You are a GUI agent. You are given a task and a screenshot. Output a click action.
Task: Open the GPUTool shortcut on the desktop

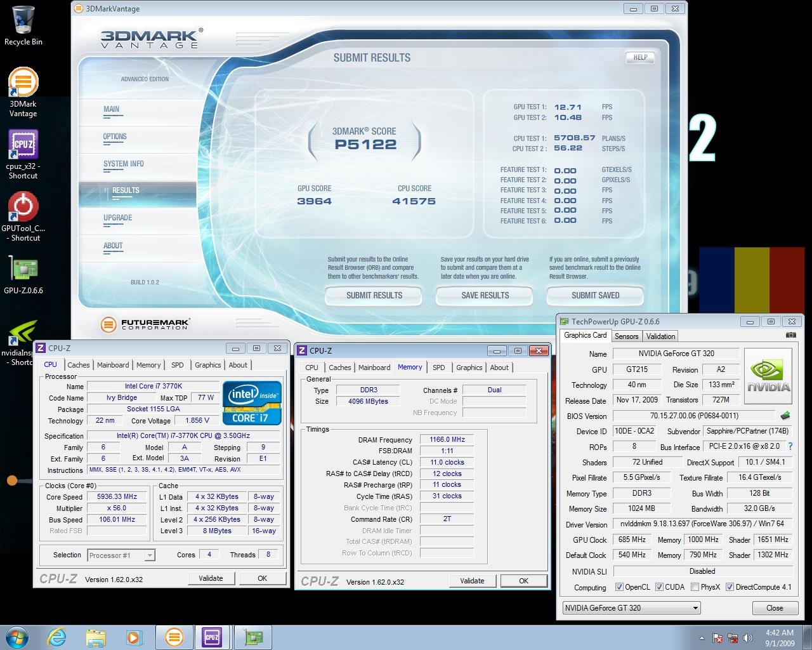23,216
